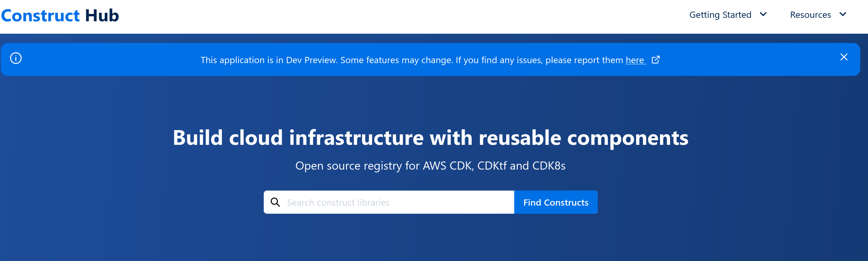
Task: Click the blue Find Constructs action
Action: pyautogui.click(x=556, y=202)
